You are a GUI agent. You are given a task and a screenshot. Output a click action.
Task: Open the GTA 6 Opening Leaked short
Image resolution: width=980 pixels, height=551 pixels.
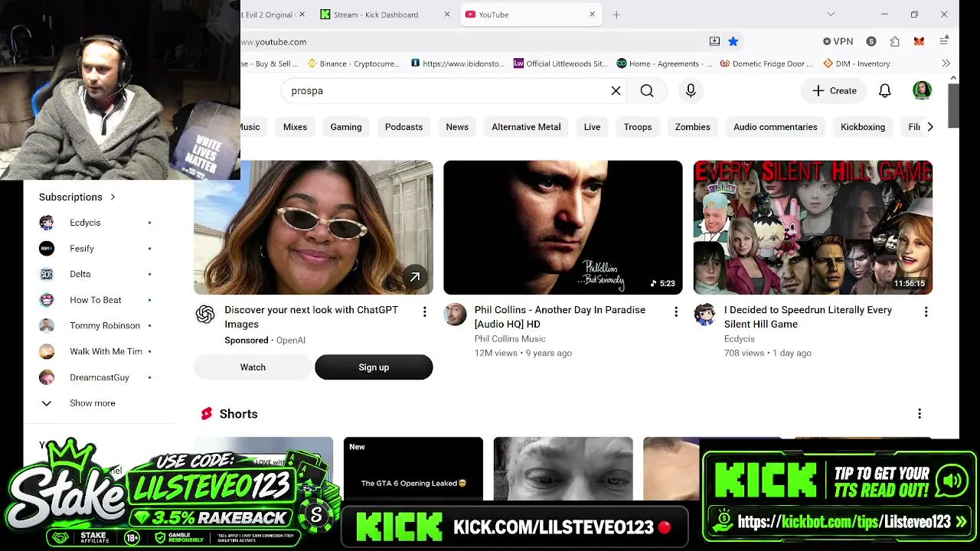point(413,468)
